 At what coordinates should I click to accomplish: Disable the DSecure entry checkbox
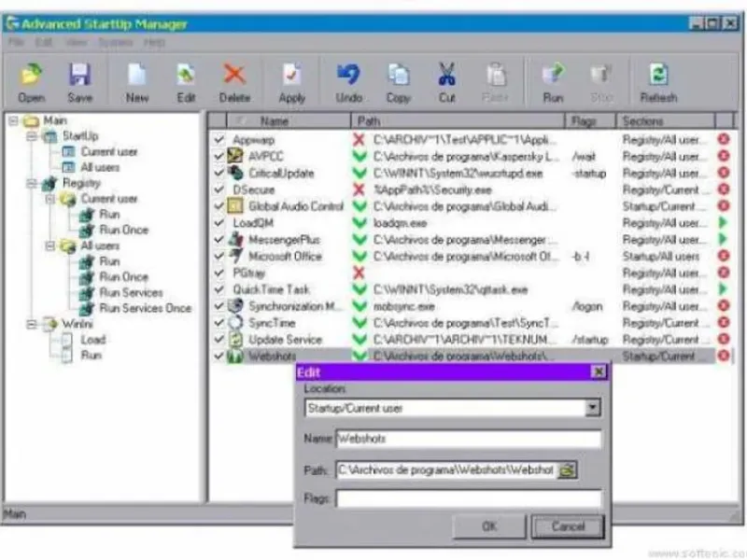[218, 189]
